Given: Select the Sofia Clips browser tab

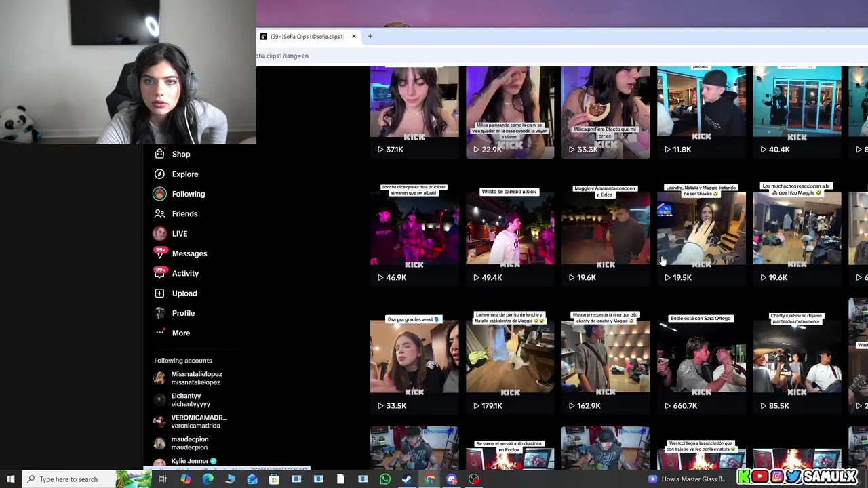Looking at the screenshot, I should coord(309,36).
